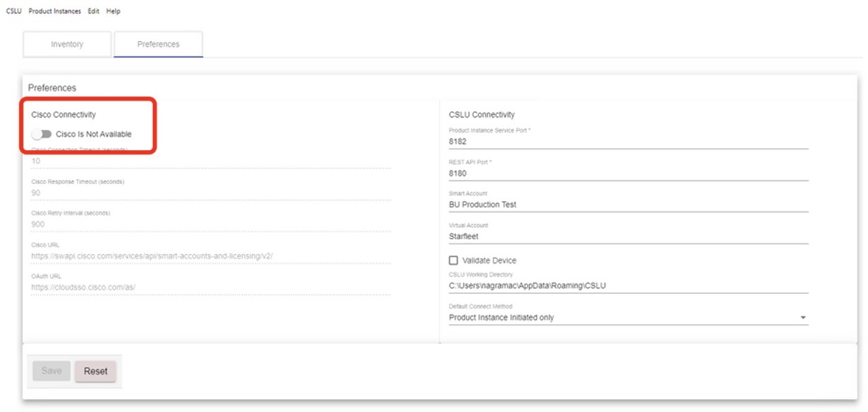
Task: Open the Product Instances menu
Action: (55, 11)
